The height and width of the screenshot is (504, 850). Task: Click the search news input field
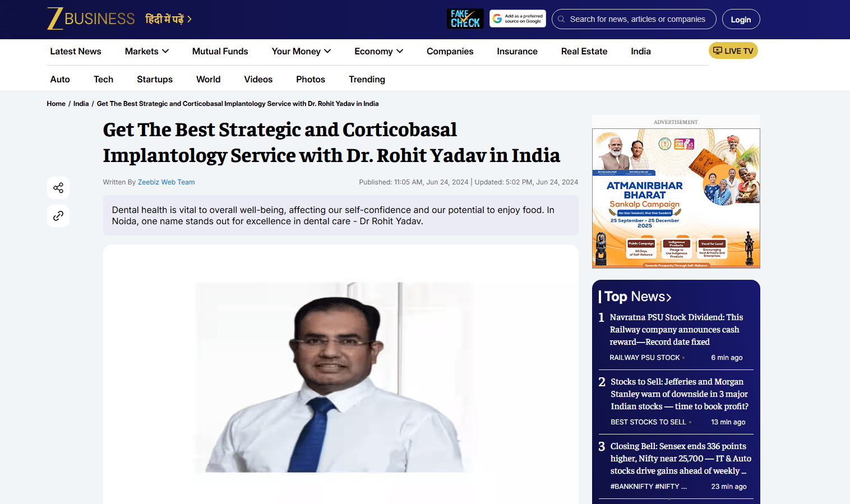[637, 19]
